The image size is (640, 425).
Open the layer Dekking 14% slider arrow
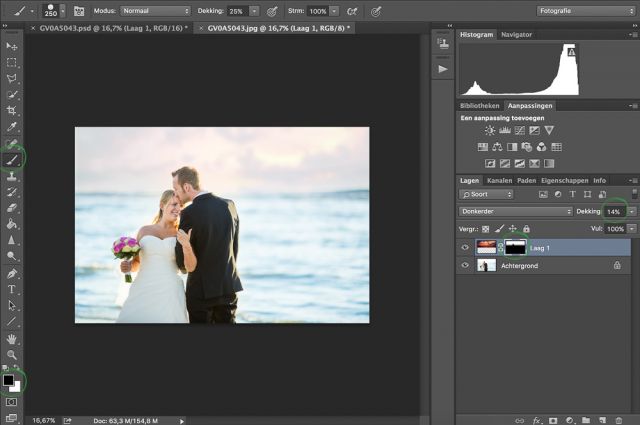point(632,211)
